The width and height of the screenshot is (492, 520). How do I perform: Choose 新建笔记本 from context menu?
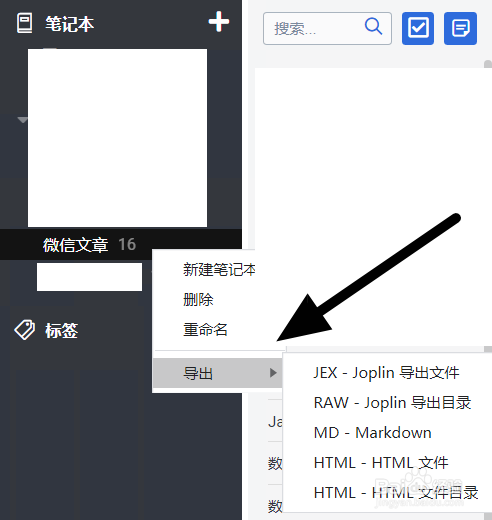point(219,269)
